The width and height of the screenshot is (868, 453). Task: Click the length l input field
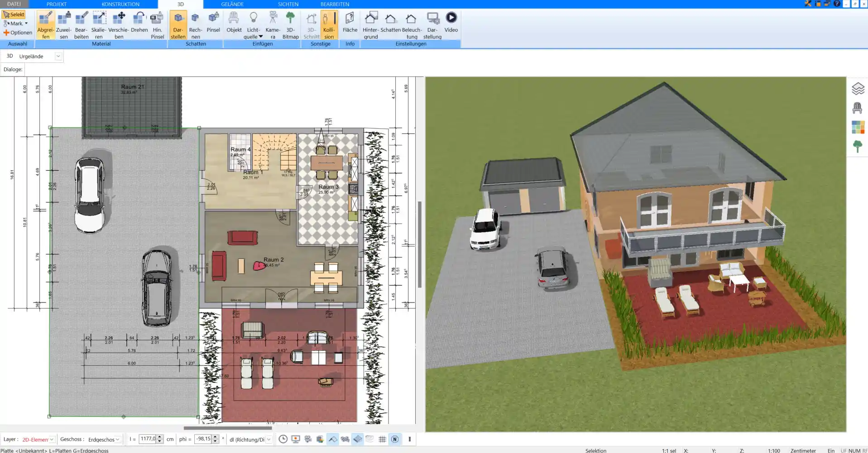tap(147, 439)
